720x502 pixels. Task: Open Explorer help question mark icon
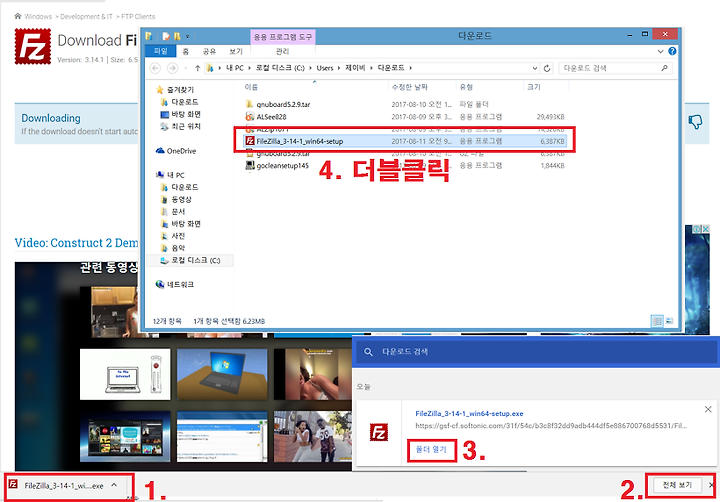(672, 51)
